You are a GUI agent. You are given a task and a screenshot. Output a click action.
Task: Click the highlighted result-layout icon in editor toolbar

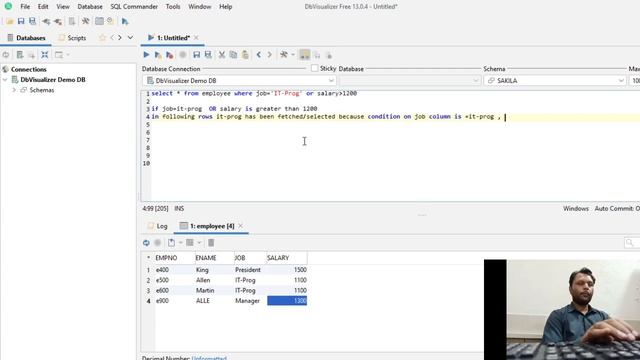[304, 55]
